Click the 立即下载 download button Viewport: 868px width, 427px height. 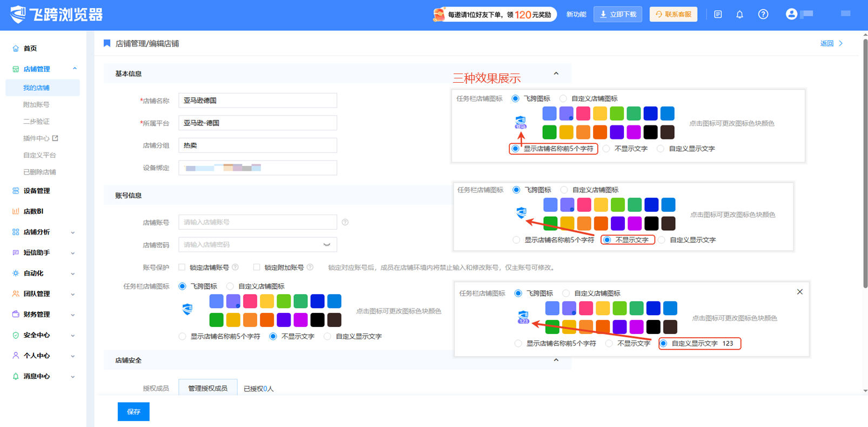click(x=618, y=15)
